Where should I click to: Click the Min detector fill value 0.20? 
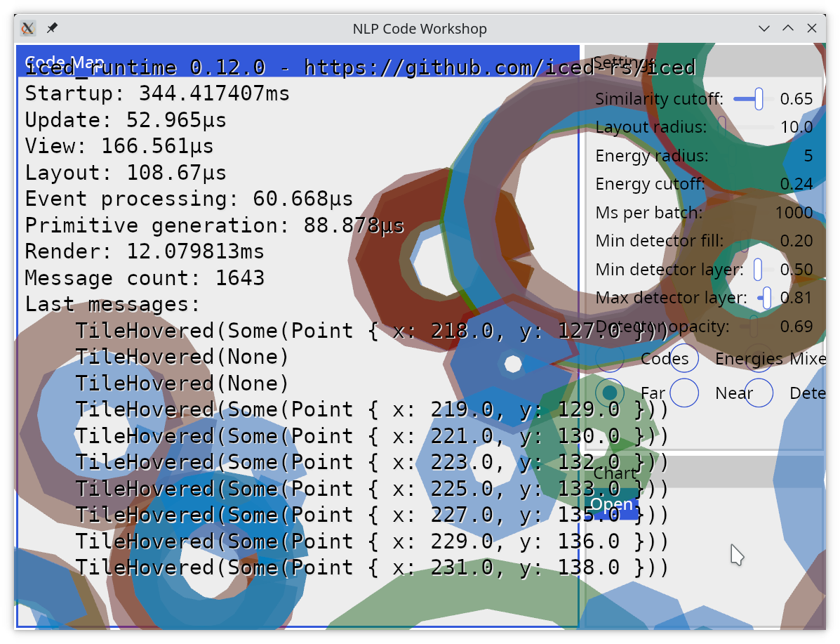click(796, 241)
